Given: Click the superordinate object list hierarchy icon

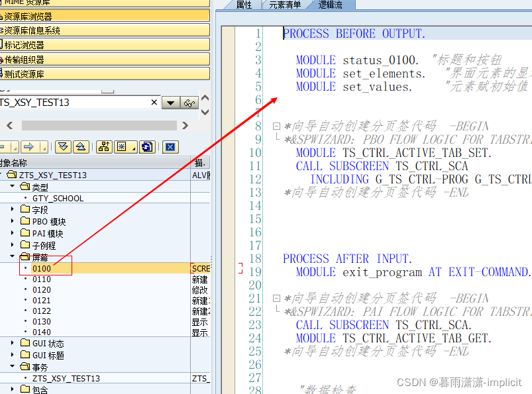Looking at the screenshot, I should click(x=104, y=147).
